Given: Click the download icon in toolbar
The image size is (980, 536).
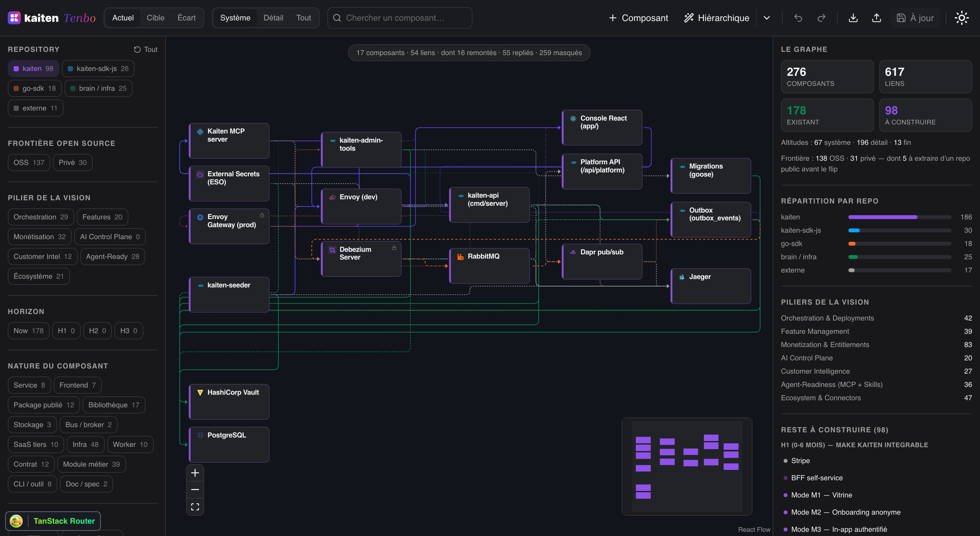Looking at the screenshot, I should pos(853,18).
